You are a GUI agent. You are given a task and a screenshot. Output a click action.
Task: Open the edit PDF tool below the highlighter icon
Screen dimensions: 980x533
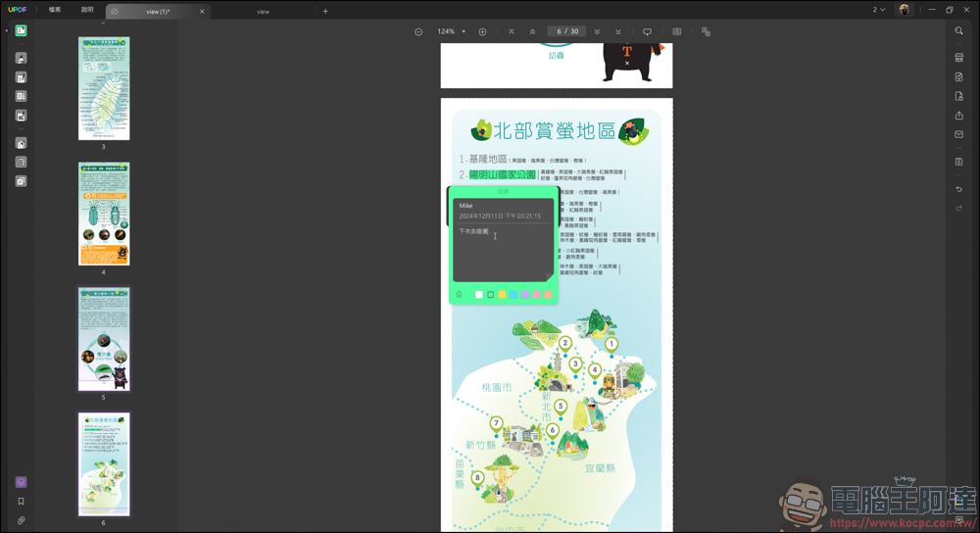click(x=21, y=78)
